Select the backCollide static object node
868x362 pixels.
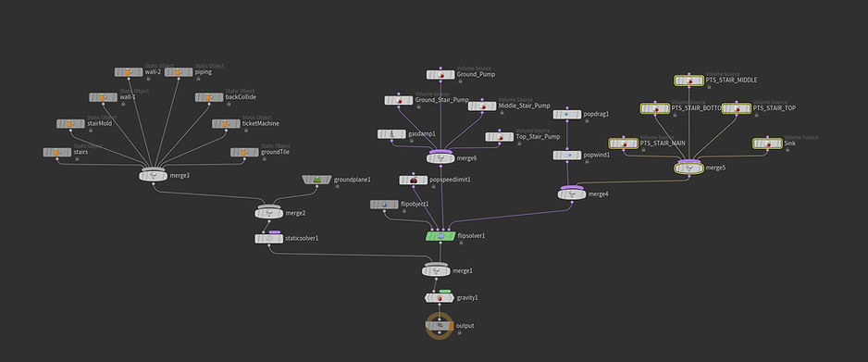pos(209,97)
